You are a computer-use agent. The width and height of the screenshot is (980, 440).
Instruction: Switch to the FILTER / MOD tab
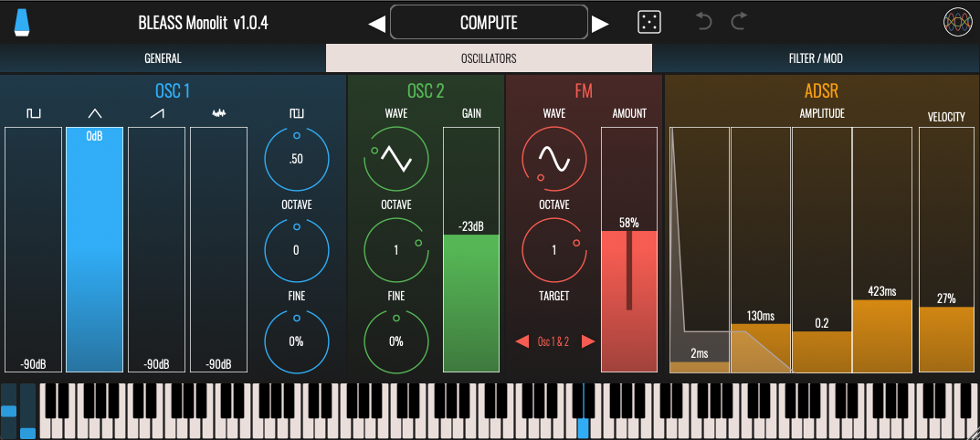pos(816,58)
